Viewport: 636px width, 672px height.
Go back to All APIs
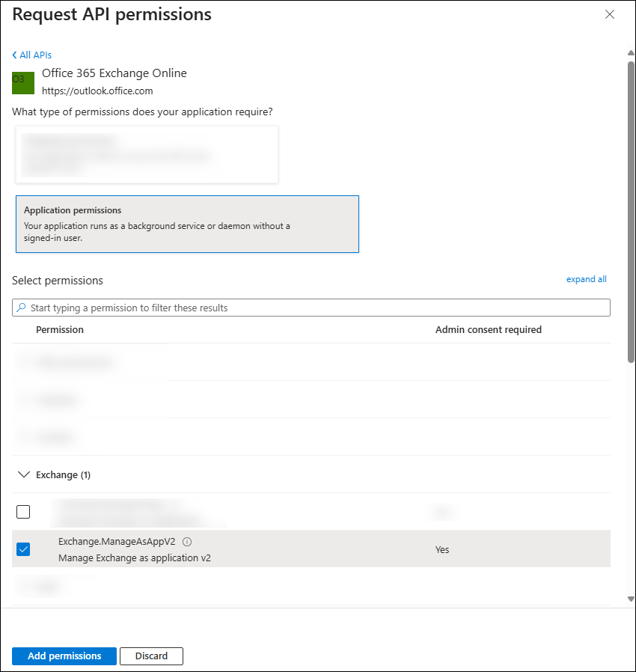pos(31,55)
